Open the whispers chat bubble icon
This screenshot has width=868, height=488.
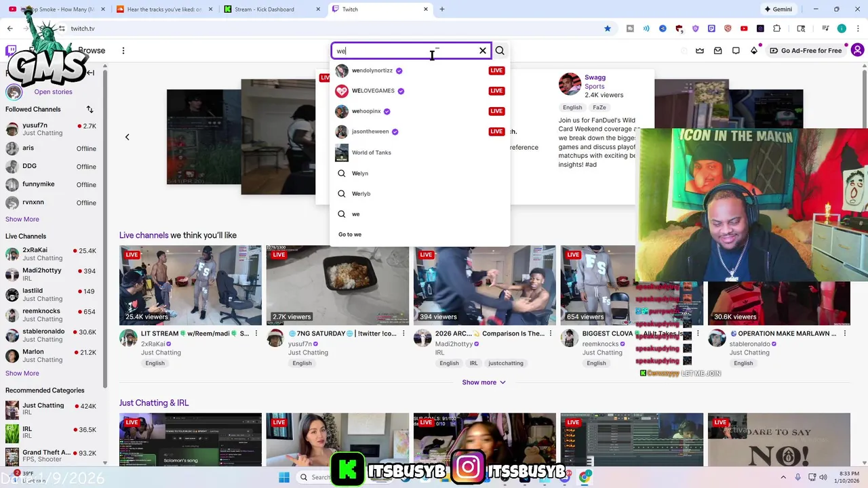pos(736,51)
